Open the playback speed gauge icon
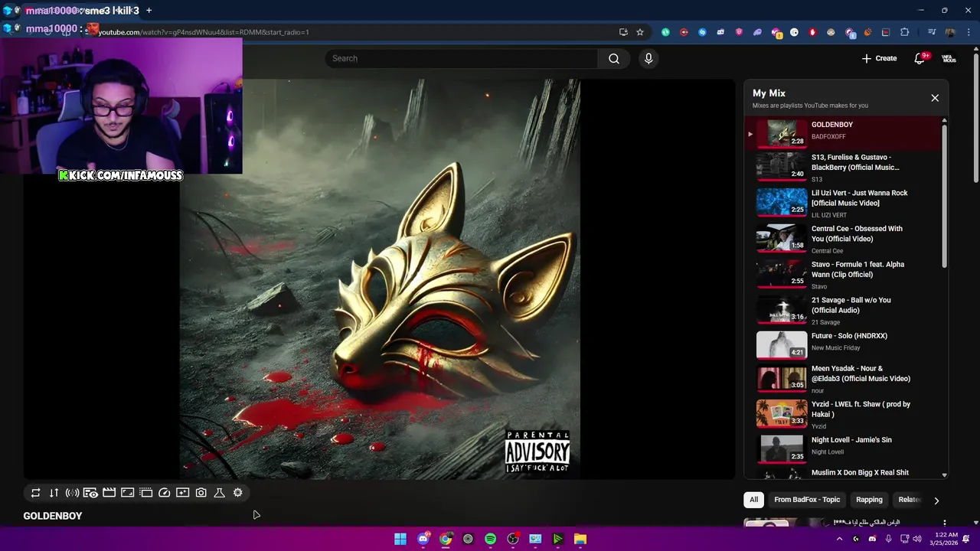Image resolution: width=980 pixels, height=551 pixels. tap(164, 493)
